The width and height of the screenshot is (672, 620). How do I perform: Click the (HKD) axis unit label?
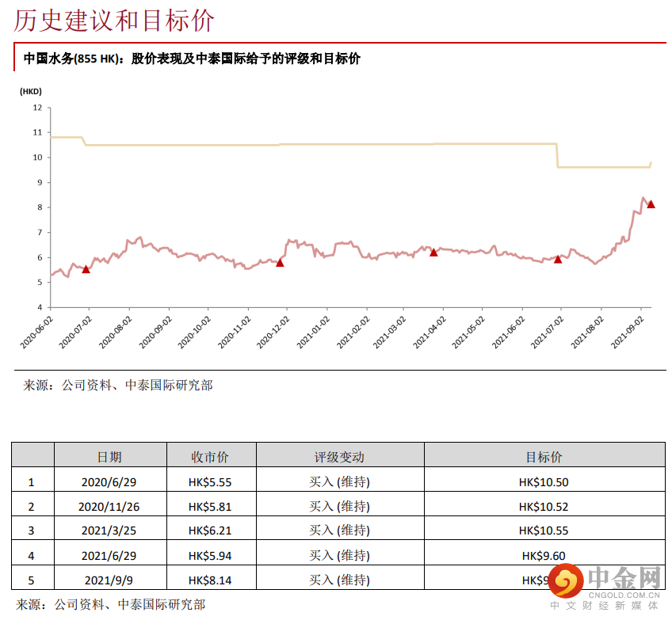click(x=31, y=91)
